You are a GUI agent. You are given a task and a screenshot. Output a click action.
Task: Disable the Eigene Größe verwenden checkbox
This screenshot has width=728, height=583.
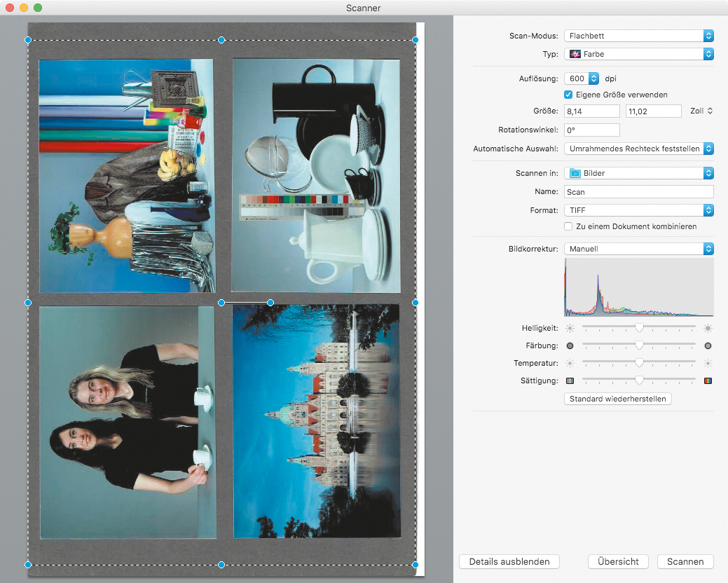(x=569, y=95)
